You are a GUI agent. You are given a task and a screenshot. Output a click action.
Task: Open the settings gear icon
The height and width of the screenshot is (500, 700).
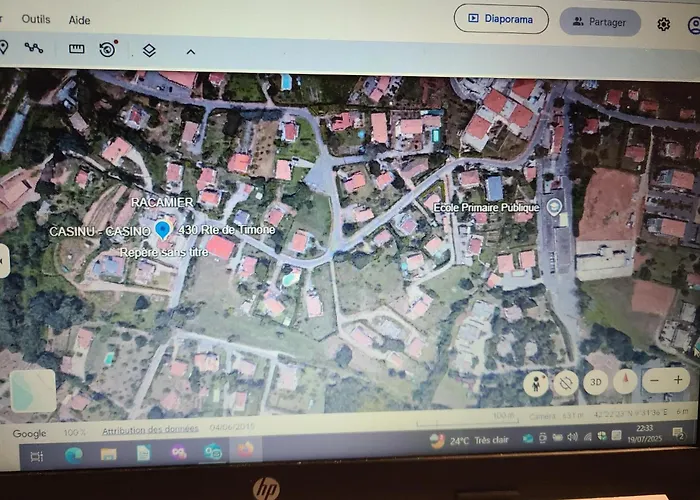click(x=664, y=24)
